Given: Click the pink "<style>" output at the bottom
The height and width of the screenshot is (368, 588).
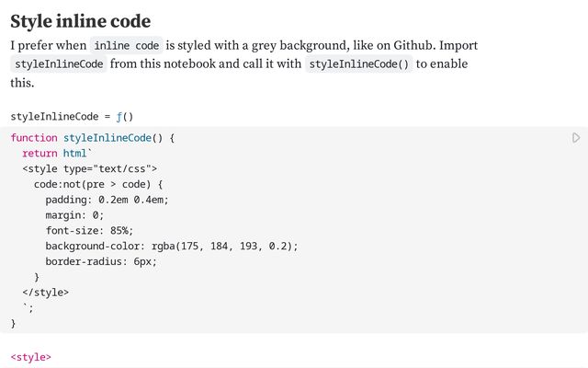Looking at the screenshot, I should [x=30, y=357].
